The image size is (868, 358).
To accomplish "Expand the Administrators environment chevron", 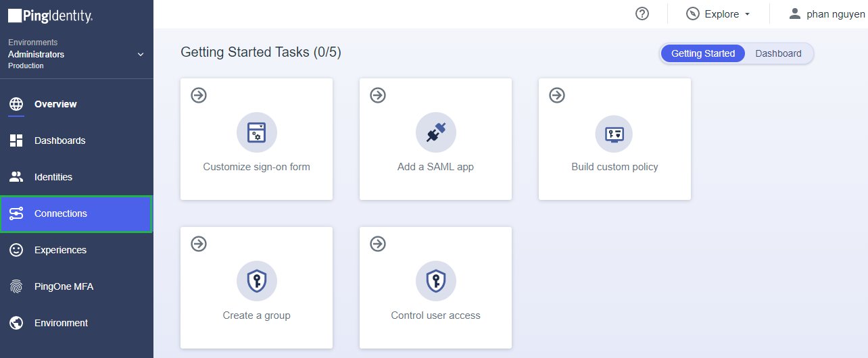I will point(141,54).
